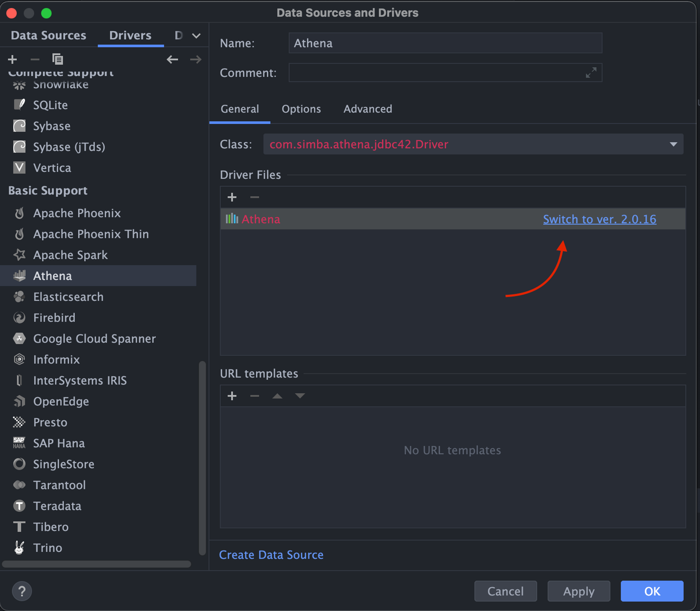This screenshot has height=611, width=700.
Task: Select Athena in Driver Files list
Action: tap(453, 219)
